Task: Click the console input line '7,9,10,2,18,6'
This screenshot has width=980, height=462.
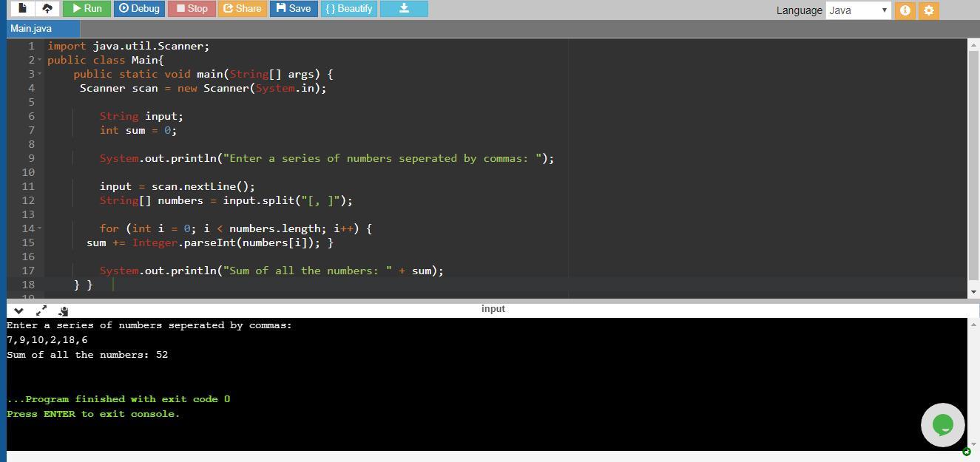Action: tap(47, 340)
